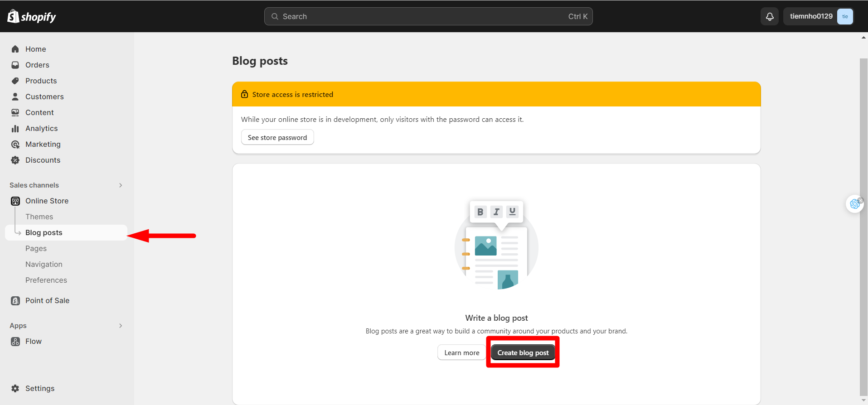Click the Learn more button
The width and height of the screenshot is (868, 405).
(x=461, y=352)
